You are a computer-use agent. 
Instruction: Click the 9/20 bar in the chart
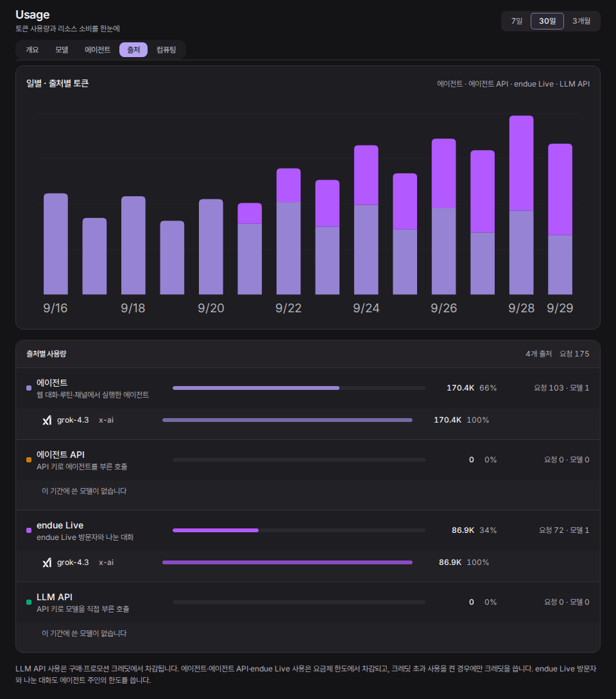tap(211, 246)
